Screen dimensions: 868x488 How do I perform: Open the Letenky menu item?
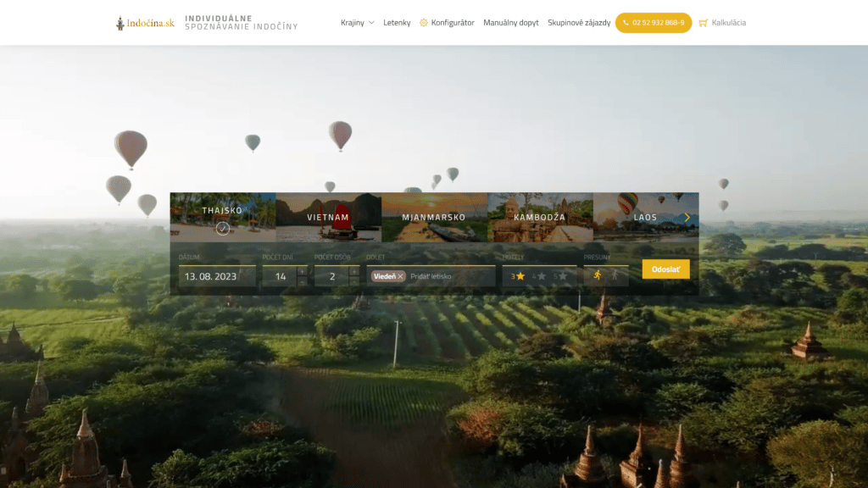click(397, 23)
